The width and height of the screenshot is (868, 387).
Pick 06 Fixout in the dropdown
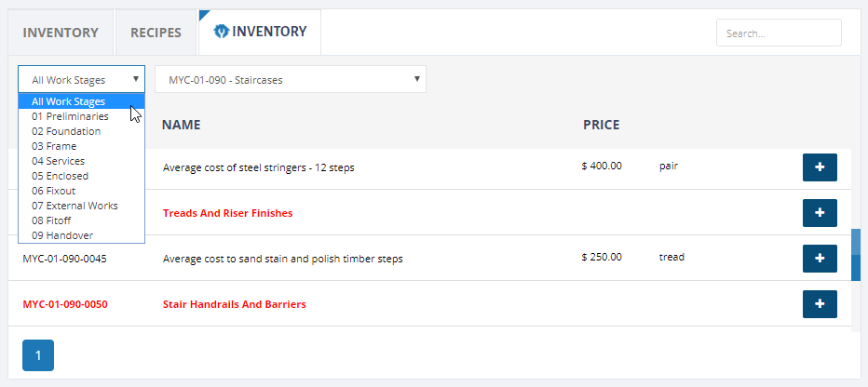pos(81,192)
